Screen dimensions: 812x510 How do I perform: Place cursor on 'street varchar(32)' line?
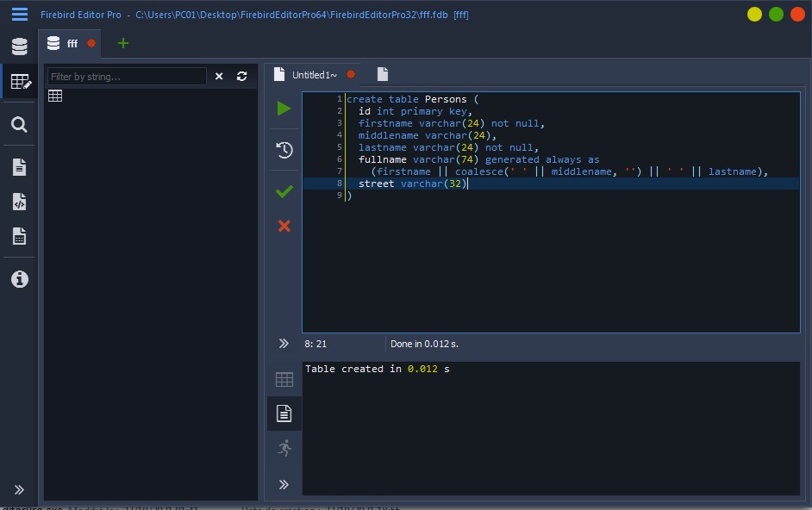413,183
